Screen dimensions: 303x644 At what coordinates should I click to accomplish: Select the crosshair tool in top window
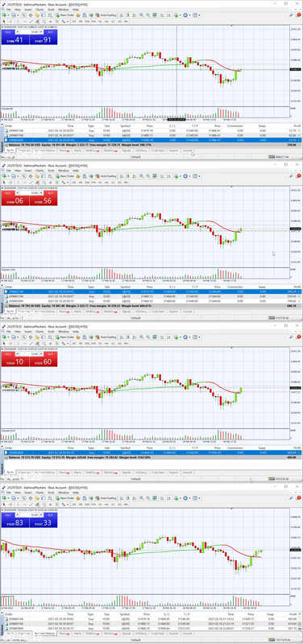10,21
